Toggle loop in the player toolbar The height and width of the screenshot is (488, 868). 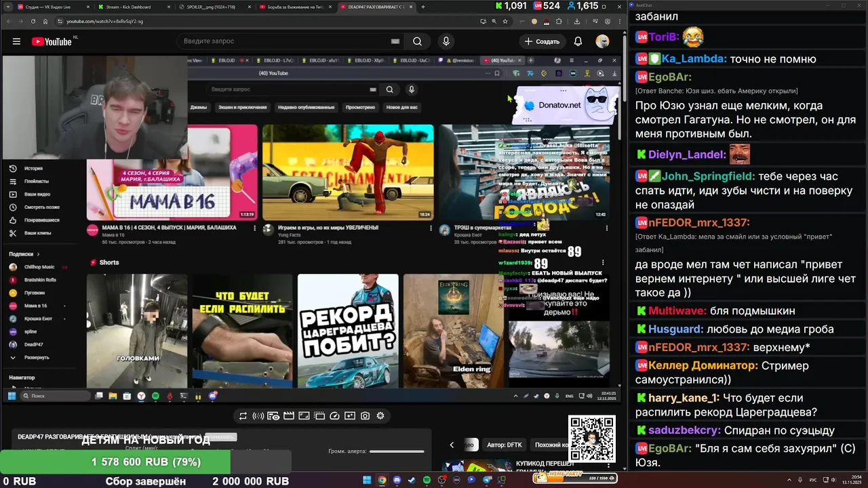tap(243, 415)
